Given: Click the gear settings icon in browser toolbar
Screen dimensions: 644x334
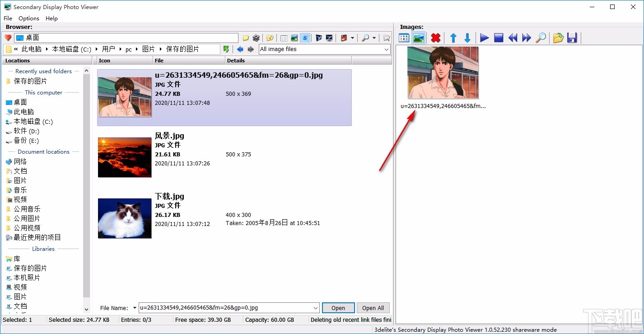Looking at the screenshot, I should 256,38.
